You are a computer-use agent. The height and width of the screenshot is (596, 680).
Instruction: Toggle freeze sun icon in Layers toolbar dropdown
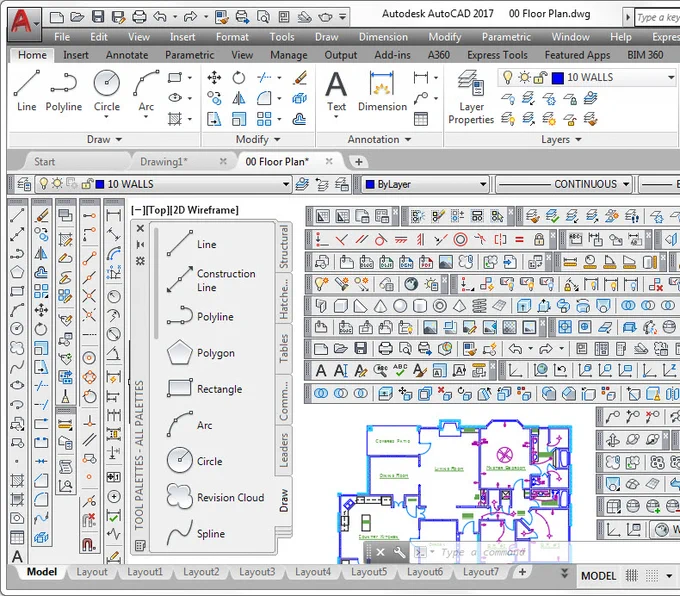click(57, 184)
